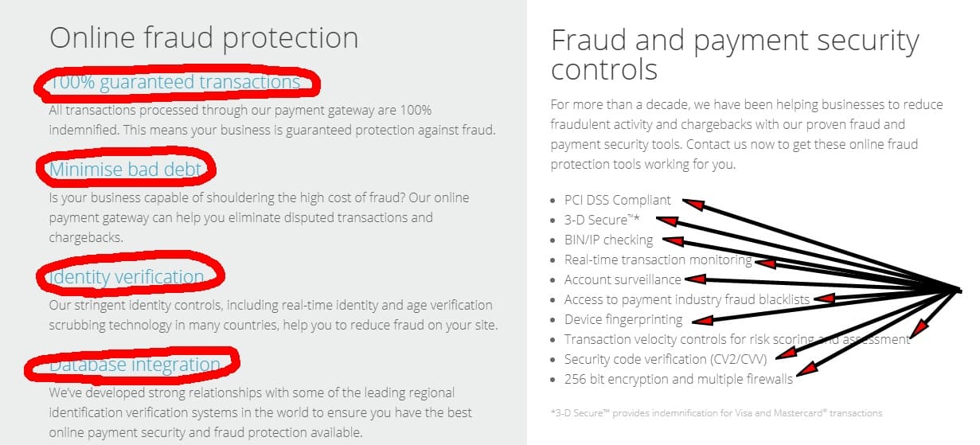This screenshot has width=980, height=445.
Task: Click the 3-D Secure indemnification footnote text
Action: point(716,413)
